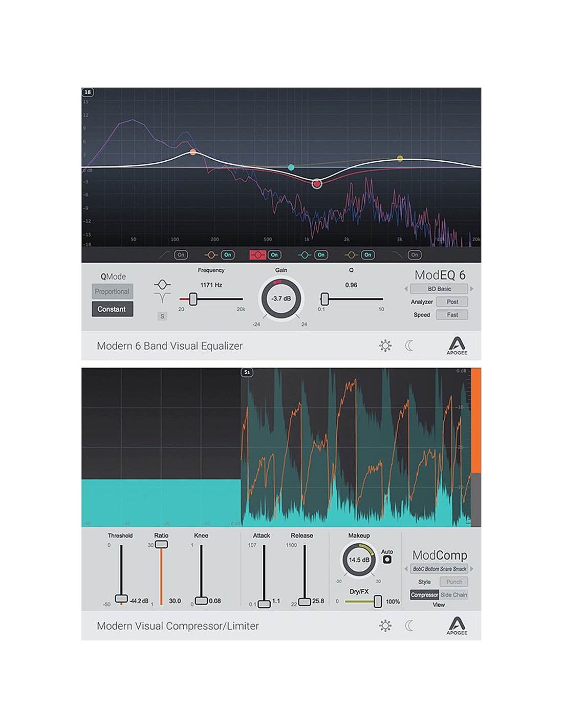
Task: Click the orange EQ node on the curve
Action: point(193,152)
